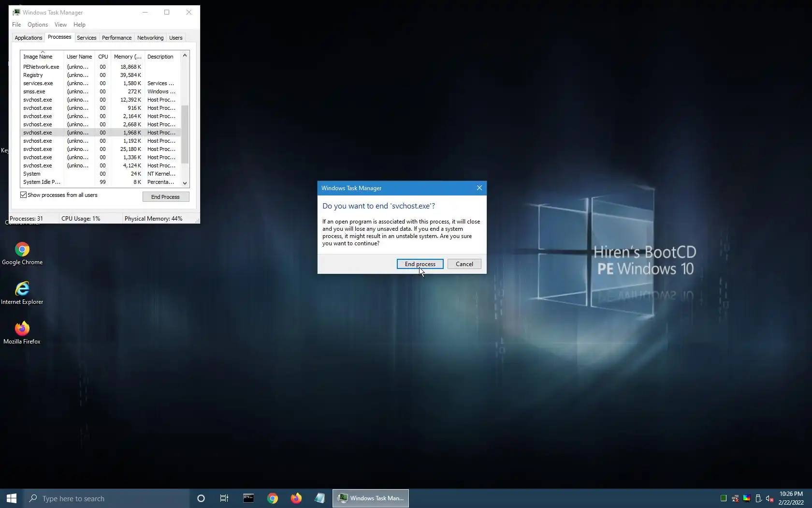The height and width of the screenshot is (508, 812).
Task: Select the System Idle Process row
Action: point(101,182)
